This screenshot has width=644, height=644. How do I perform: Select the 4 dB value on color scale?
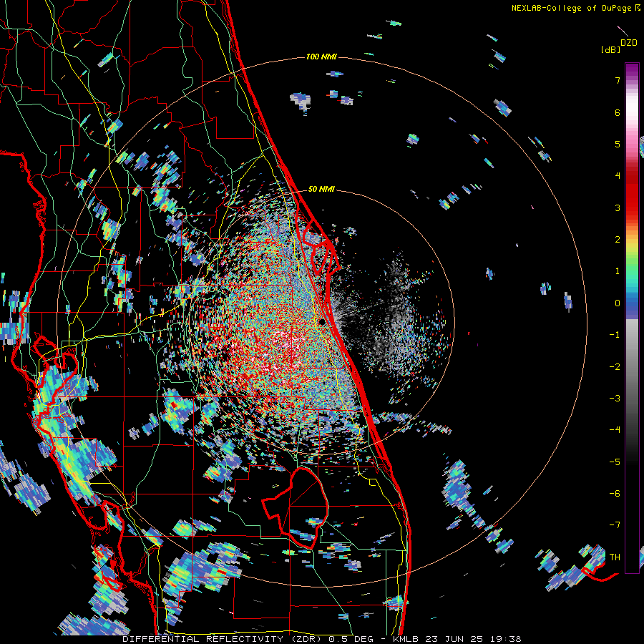coord(618,176)
